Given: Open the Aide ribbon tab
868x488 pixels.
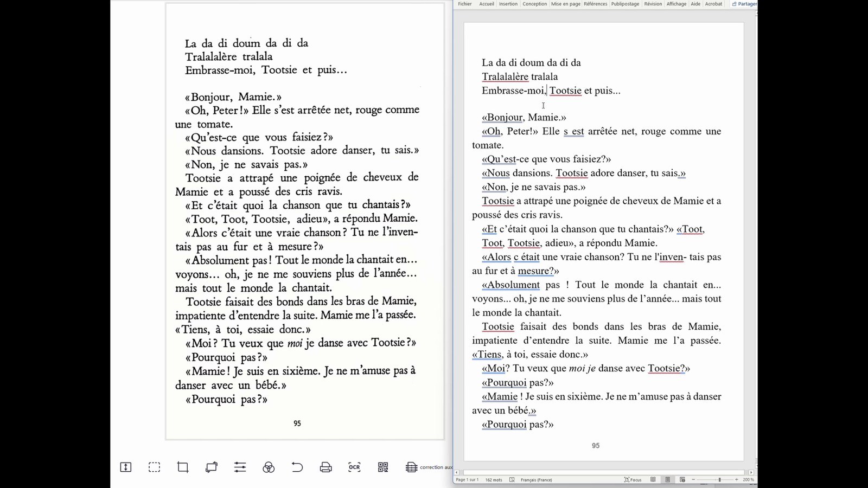Looking at the screenshot, I should pos(695,4).
